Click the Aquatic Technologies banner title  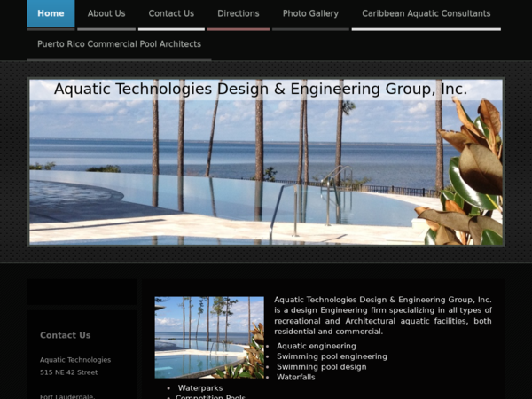click(261, 89)
